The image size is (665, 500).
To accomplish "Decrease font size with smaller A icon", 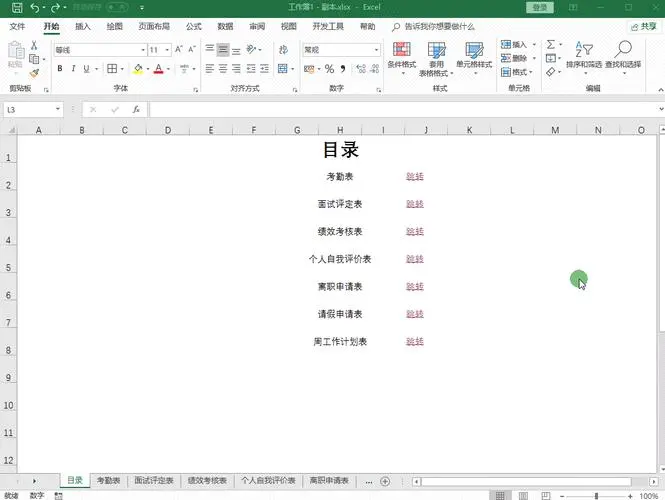I will (192, 49).
